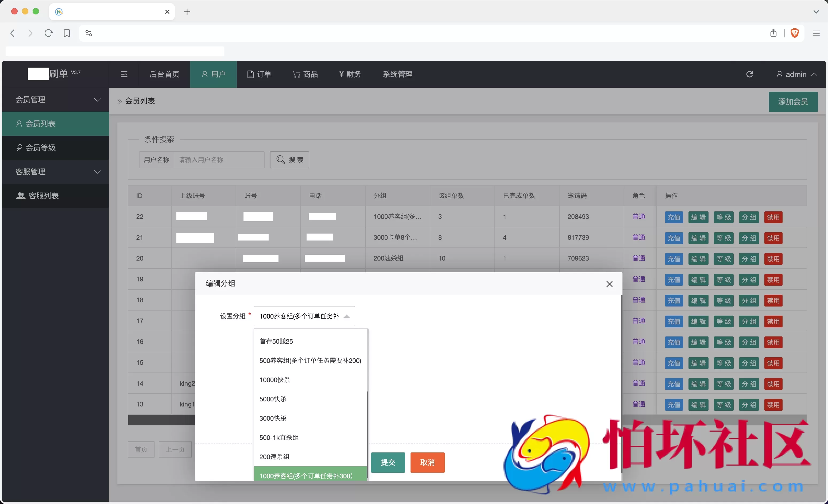Click 提交 button in dialog
The width and height of the screenshot is (828, 504).
pos(388,462)
